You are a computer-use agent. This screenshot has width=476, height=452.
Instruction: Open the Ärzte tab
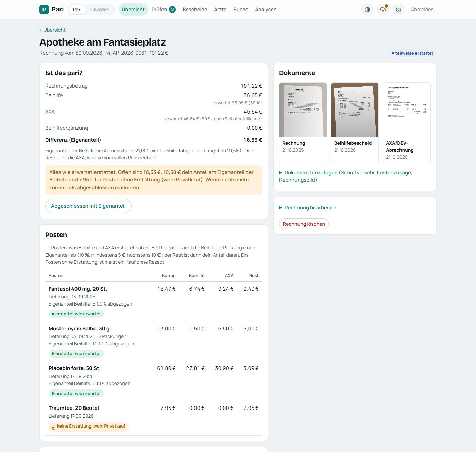(220, 10)
